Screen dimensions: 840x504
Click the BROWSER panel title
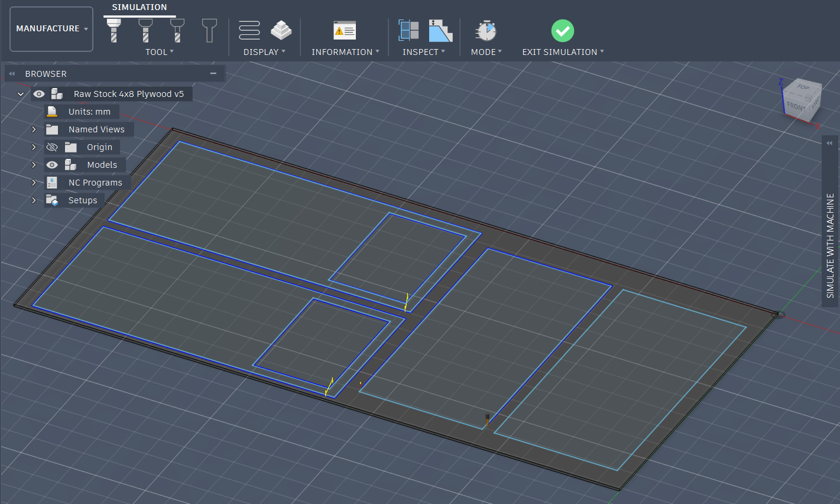tap(46, 74)
